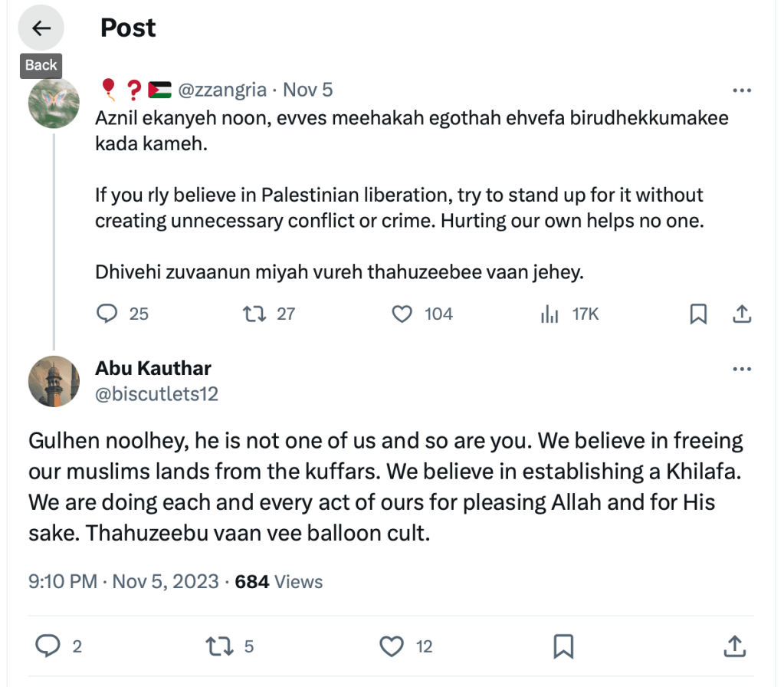This screenshot has height=687, width=784.
Task: Share the @zzangria post
Action: pyautogui.click(x=742, y=314)
